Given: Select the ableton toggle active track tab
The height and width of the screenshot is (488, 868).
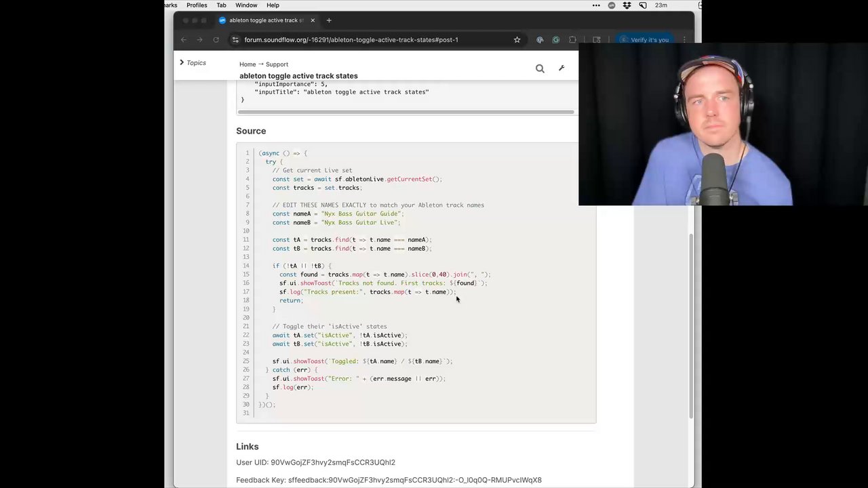Looking at the screenshot, I should (x=266, y=20).
